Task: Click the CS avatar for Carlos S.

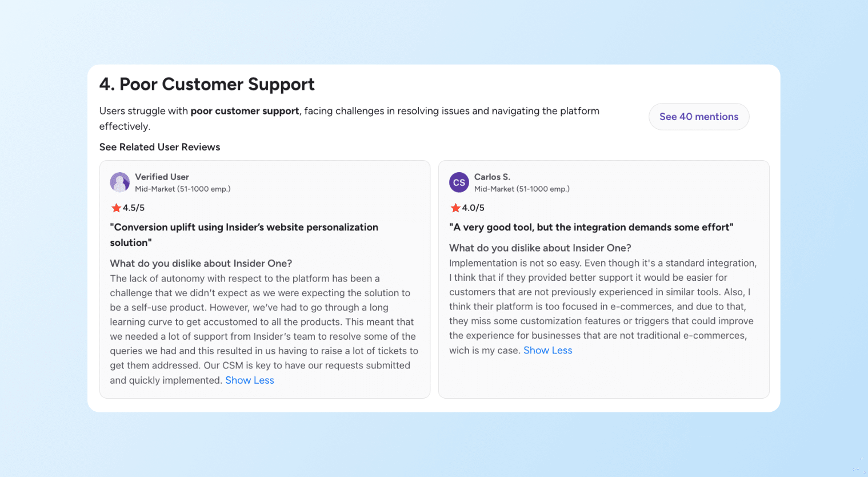Action: tap(458, 182)
